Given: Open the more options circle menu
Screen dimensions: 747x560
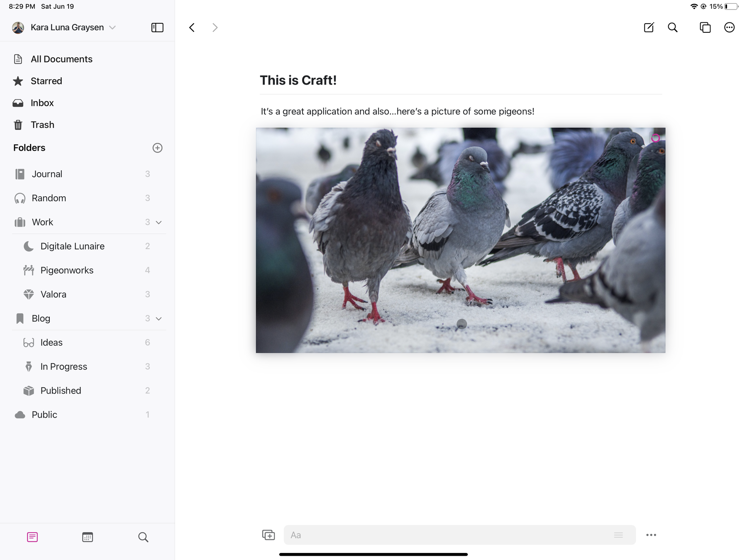Looking at the screenshot, I should pos(729,27).
